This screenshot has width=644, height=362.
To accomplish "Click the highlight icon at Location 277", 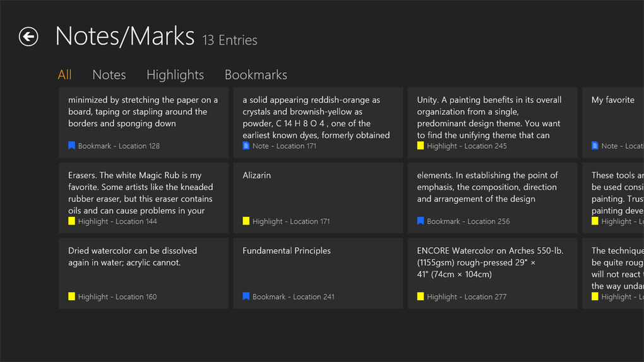I will 420,296.
